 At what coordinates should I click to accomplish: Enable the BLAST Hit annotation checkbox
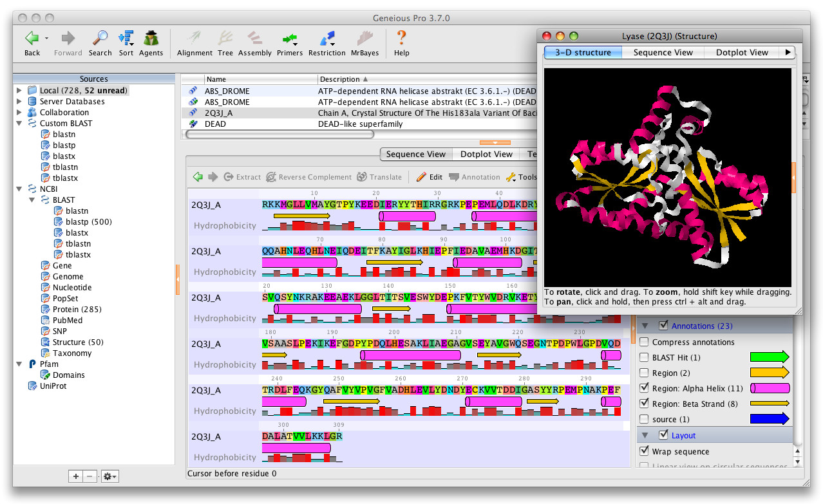[644, 357]
